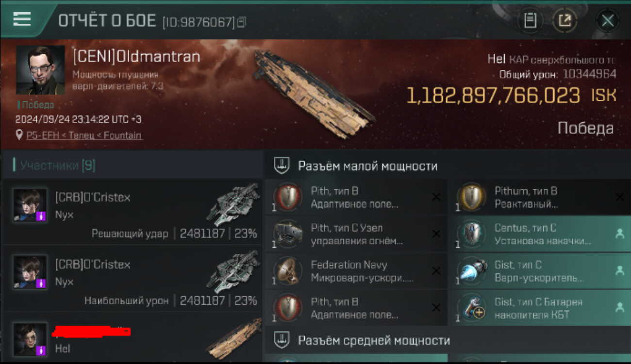Open the hamburger menu
The image size is (631, 364).
[x=22, y=19]
